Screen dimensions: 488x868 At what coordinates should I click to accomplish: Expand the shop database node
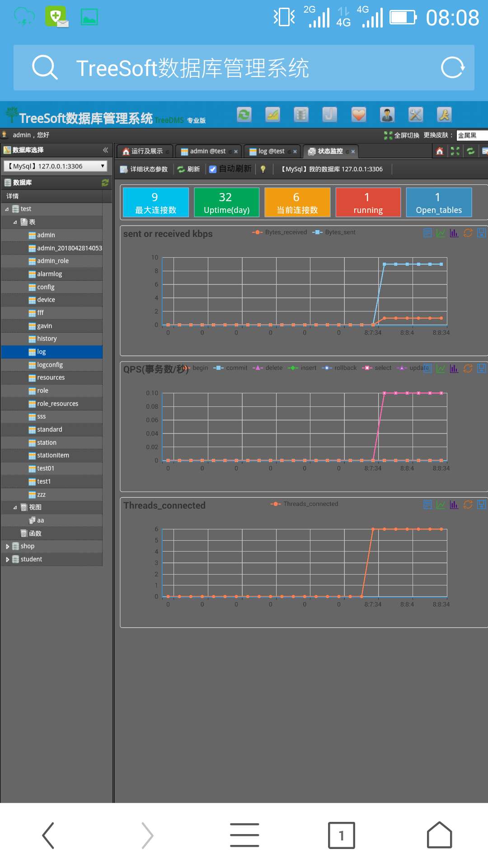coord(7,547)
